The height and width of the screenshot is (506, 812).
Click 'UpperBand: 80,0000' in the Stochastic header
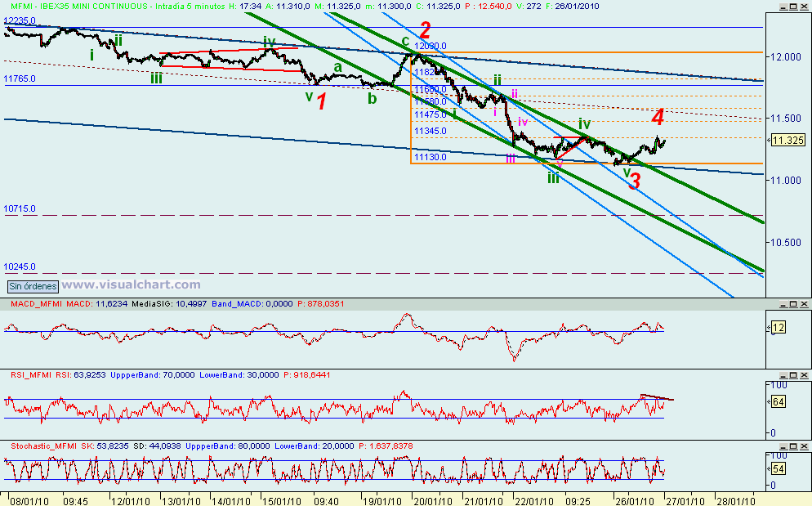coord(227,446)
